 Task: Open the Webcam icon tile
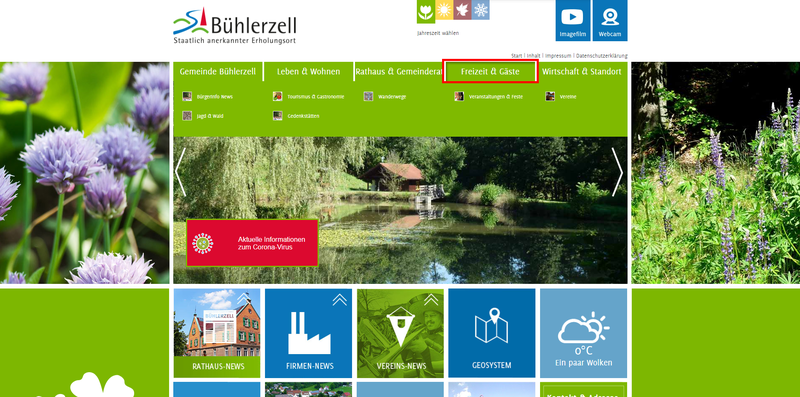[x=610, y=20]
